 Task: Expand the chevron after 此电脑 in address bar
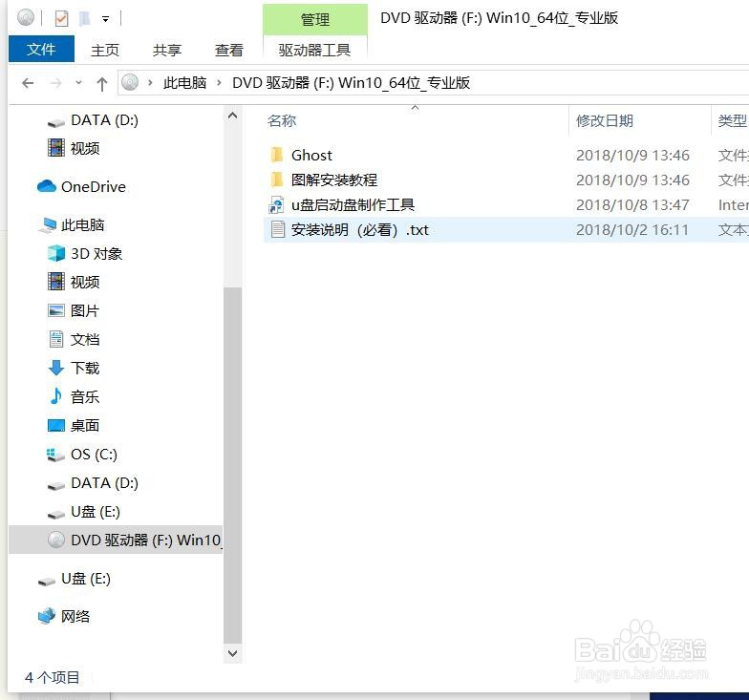click(x=220, y=83)
